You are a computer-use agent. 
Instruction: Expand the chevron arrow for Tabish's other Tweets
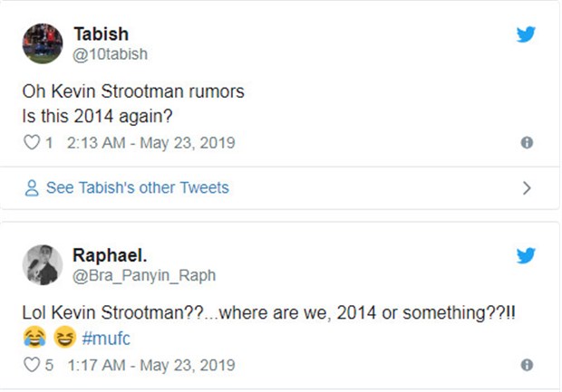(527, 188)
